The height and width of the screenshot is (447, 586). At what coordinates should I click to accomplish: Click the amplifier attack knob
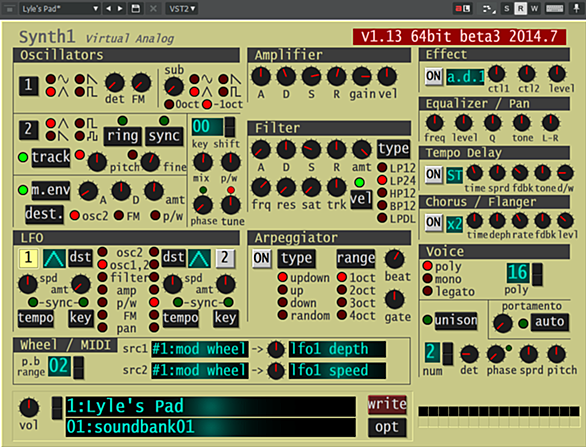[261, 76]
